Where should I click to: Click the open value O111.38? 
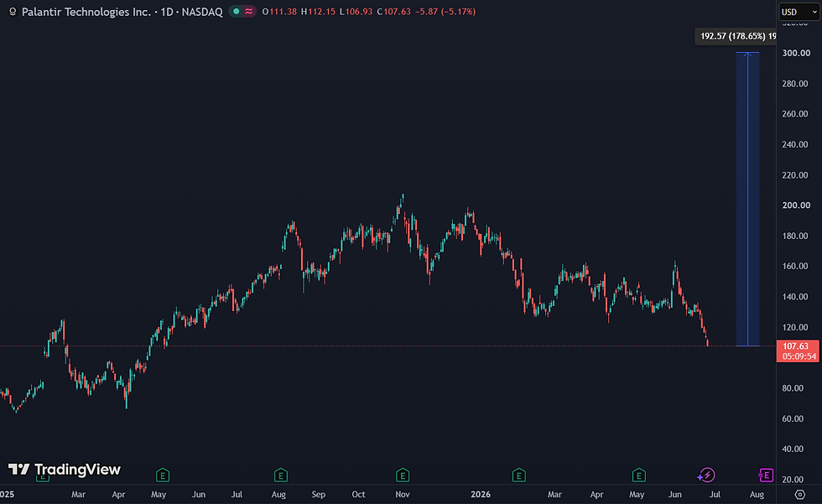(279, 12)
